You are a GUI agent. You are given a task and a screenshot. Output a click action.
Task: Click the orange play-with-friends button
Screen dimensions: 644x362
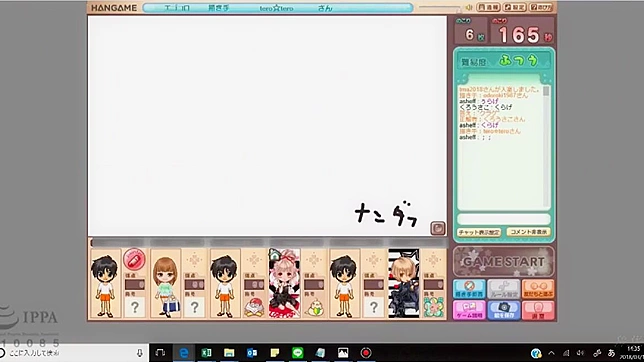[538, 289]
